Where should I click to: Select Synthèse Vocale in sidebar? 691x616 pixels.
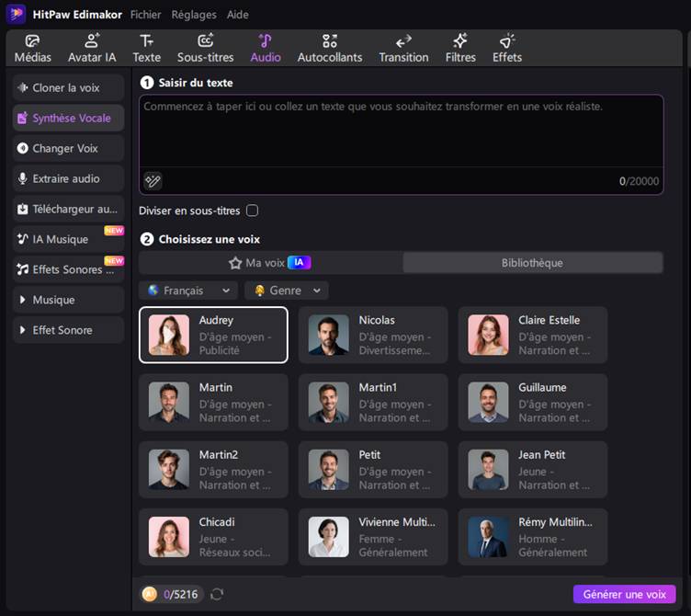pyautogui.click(x=68, y=119)
